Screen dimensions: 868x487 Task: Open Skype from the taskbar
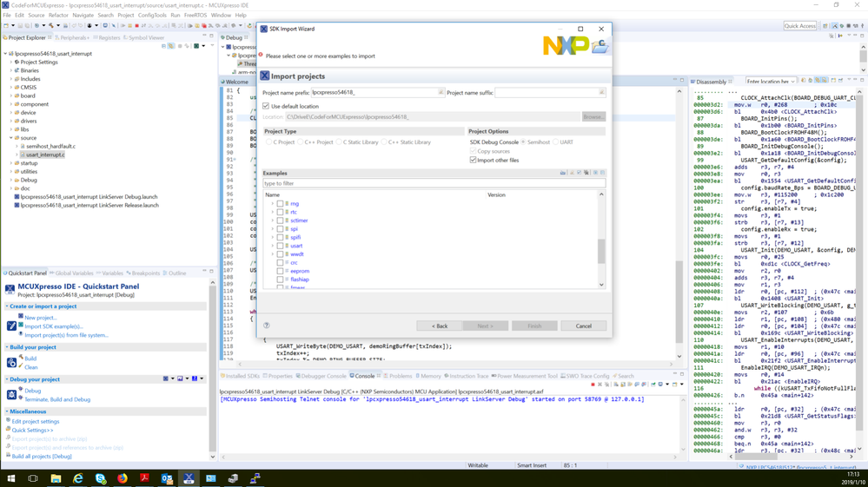(100, 478)
